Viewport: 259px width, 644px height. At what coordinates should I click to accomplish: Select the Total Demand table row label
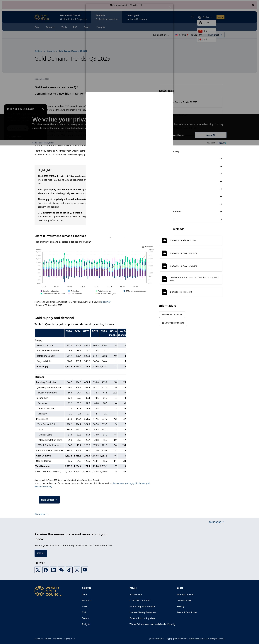pos(43,466)
